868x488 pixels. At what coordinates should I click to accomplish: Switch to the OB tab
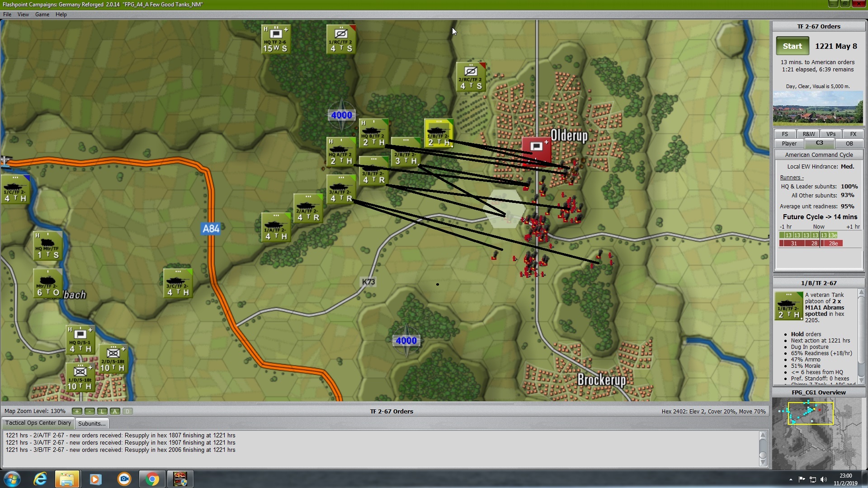click(849, 144)
